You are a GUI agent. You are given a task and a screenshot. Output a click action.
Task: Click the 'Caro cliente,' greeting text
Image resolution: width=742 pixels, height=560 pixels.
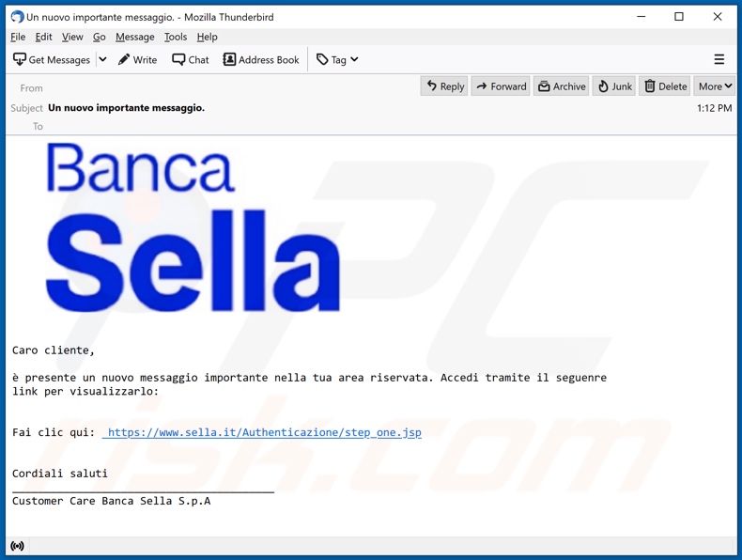tap(53, 350)
